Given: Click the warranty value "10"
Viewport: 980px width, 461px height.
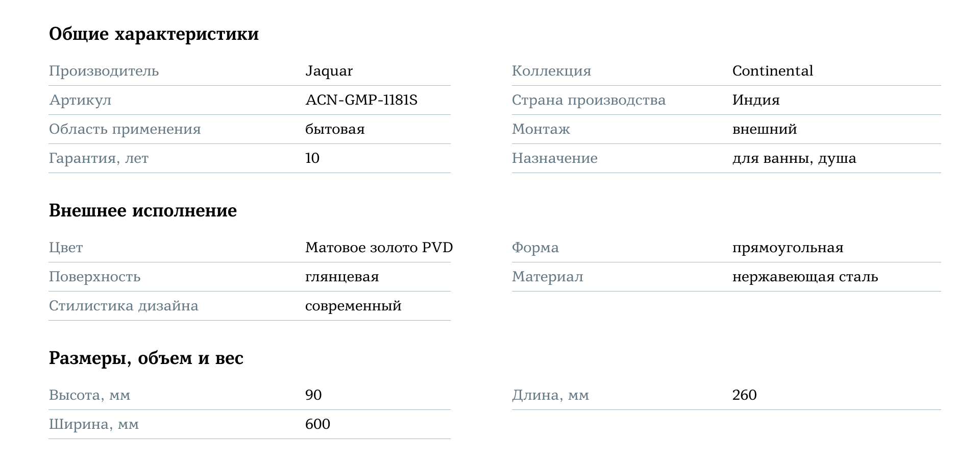Looking at the screenshot, I should point(312,158).
